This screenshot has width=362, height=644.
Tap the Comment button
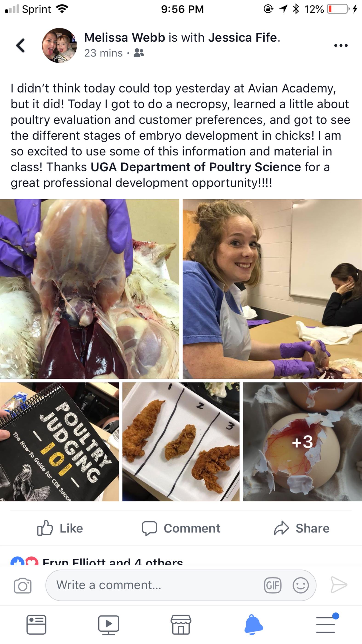coord(181,528)
